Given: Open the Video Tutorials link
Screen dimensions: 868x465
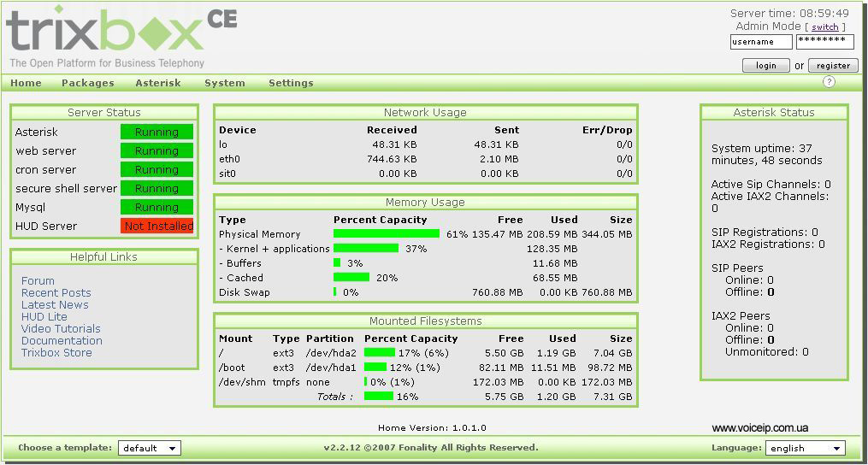Looking at the screenshot, I should 61,329.
